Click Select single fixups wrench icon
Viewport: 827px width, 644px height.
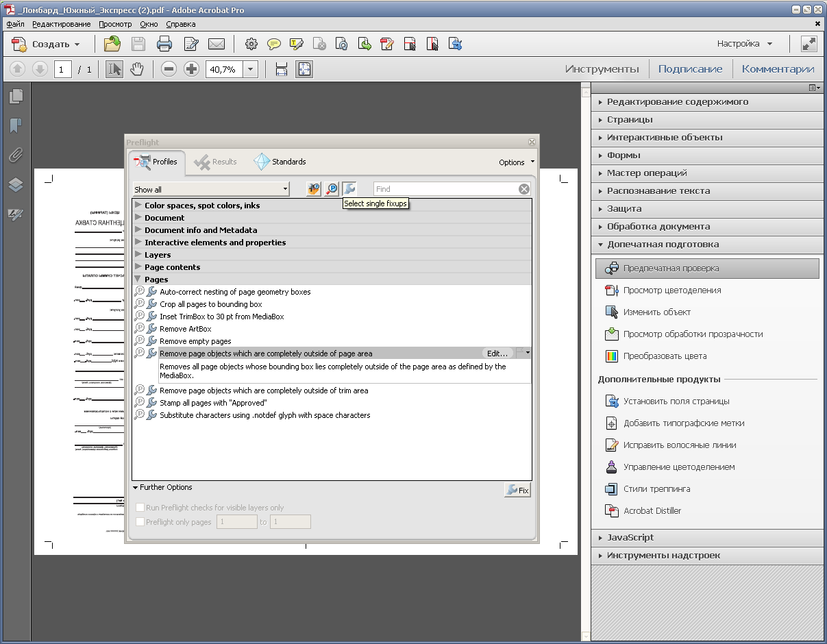click(x=349, y=189)
